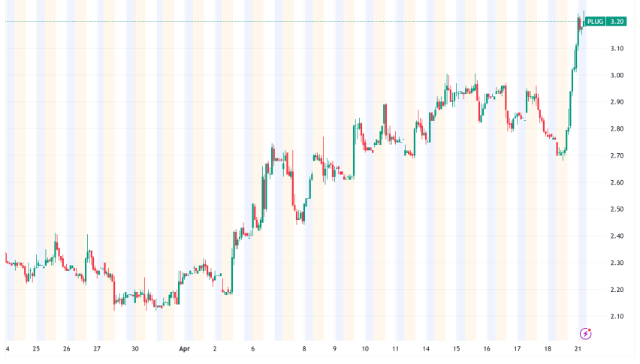
Task: Click the 3.10 price axis label
Action: (x=617, y=49)
